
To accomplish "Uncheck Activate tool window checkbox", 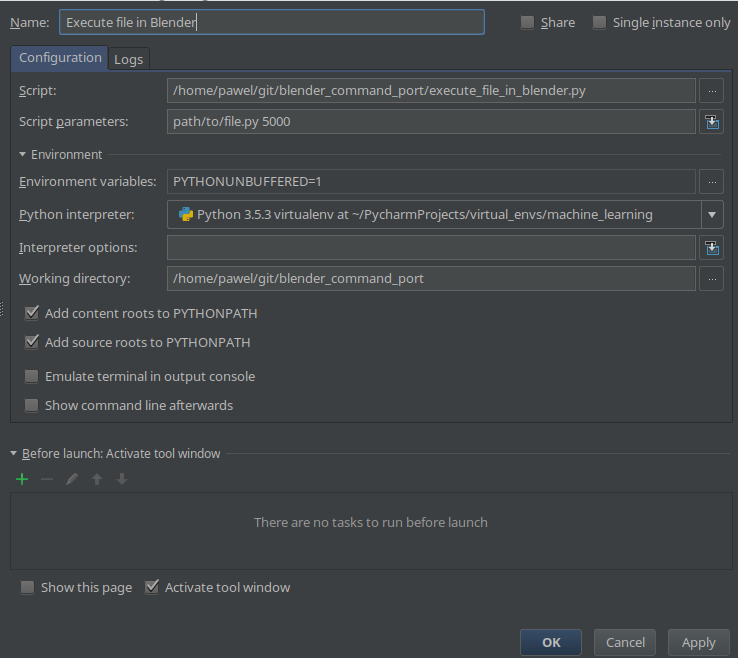I will [152, 587].
